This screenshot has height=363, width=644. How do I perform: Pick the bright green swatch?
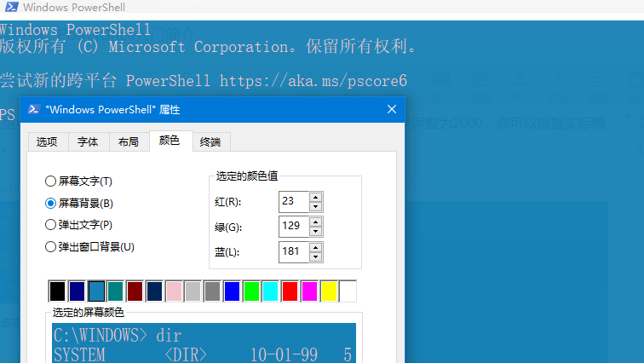(x=251, y=291)
